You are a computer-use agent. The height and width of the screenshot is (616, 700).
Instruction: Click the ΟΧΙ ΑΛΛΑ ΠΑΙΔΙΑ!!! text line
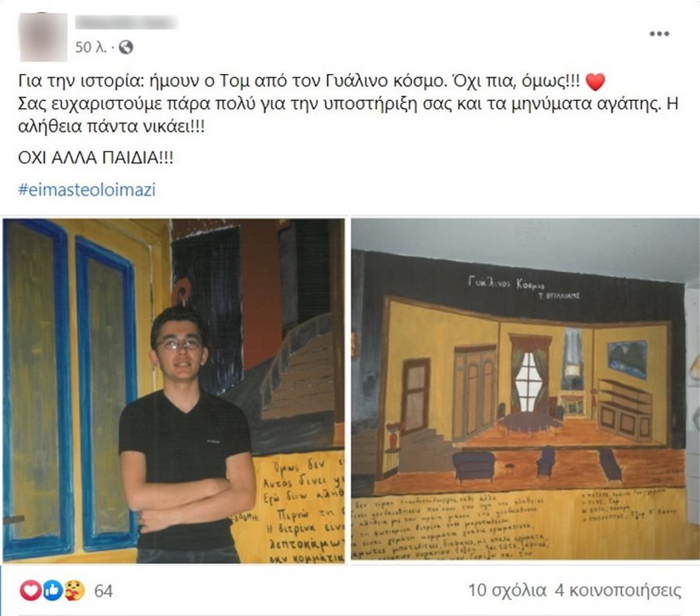pos(95,158)
